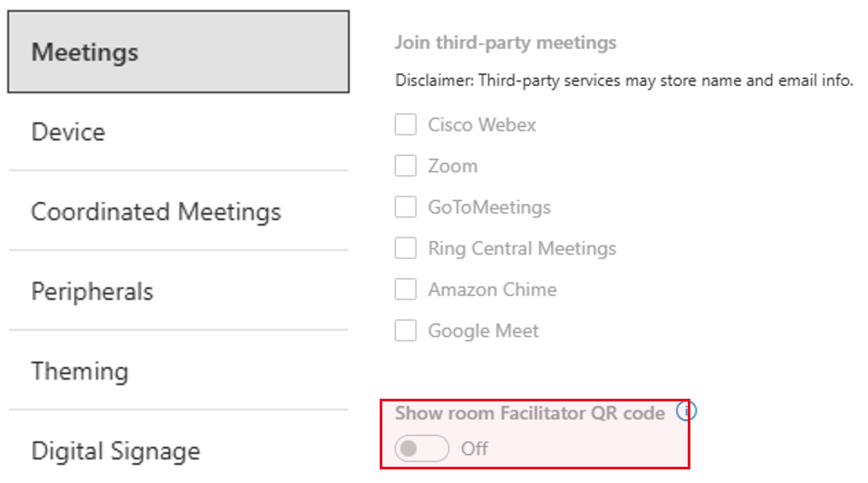Check the GoToMeetings checkbox
The width and height of the screenshot is (868, 483).
pos(405,207)
